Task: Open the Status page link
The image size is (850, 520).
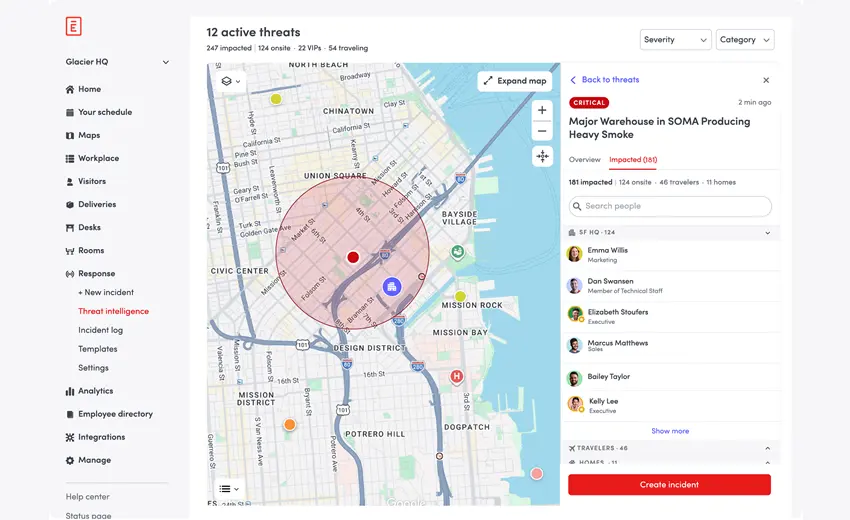Action: (88, 516)
